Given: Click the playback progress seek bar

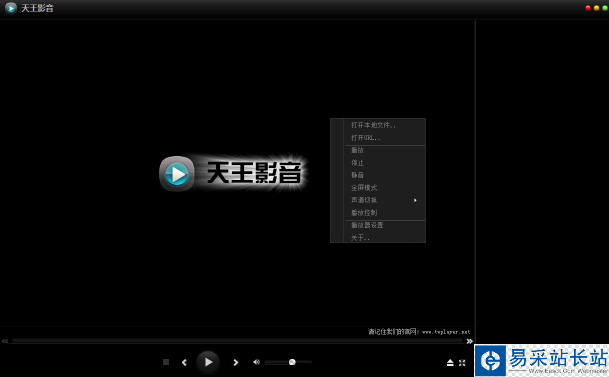Looking at the screenshot, I should pyautogui.click(x=237, y=341).
